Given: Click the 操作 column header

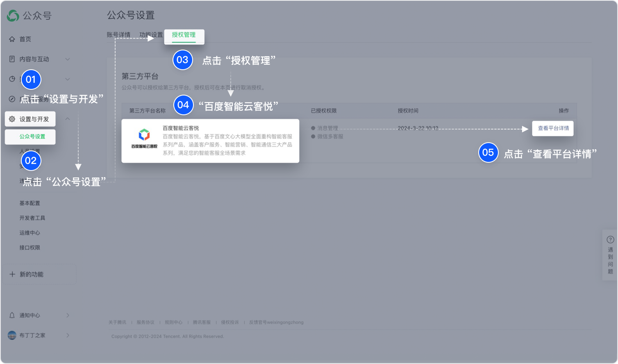Looking at the screenshot, I should click(x=563, y=111).
